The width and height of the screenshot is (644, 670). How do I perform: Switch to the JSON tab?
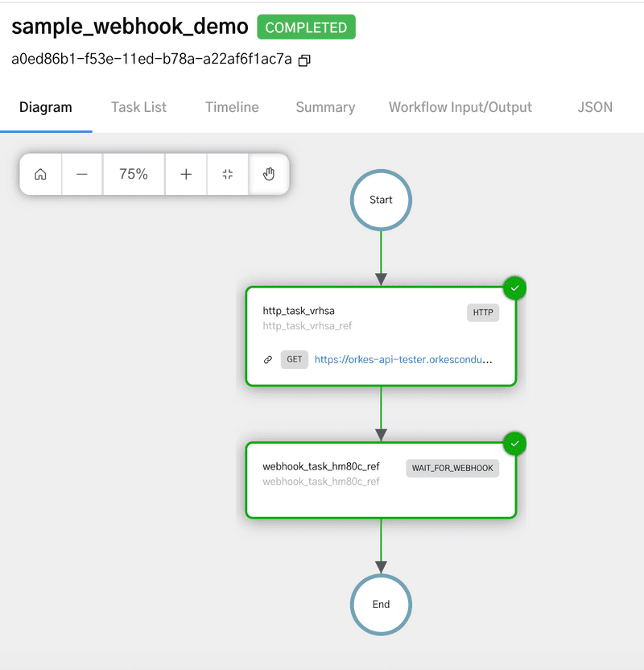click(x=594, y=106)
